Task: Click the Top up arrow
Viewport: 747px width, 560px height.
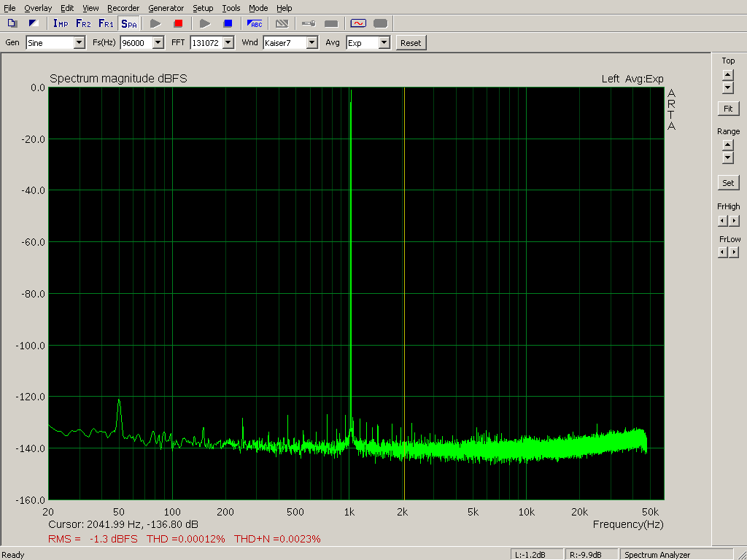Action: 728,75
